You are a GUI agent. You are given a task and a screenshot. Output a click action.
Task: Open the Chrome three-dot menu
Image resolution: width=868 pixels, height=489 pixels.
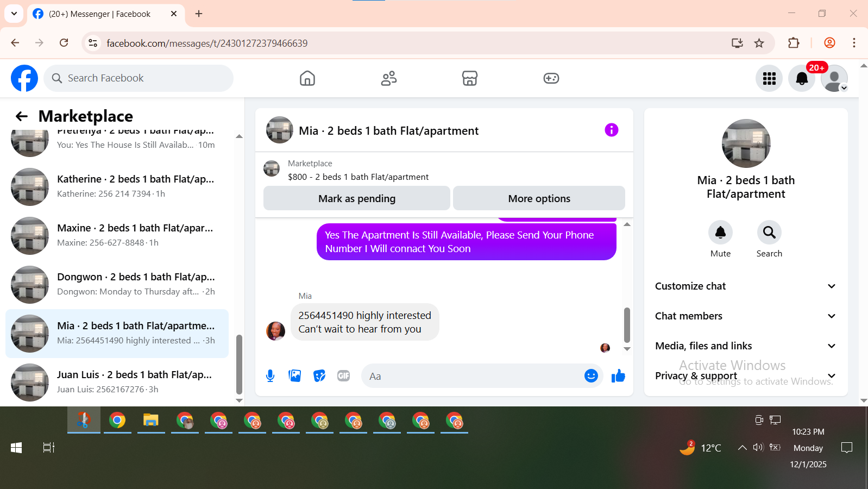[854, 43]
